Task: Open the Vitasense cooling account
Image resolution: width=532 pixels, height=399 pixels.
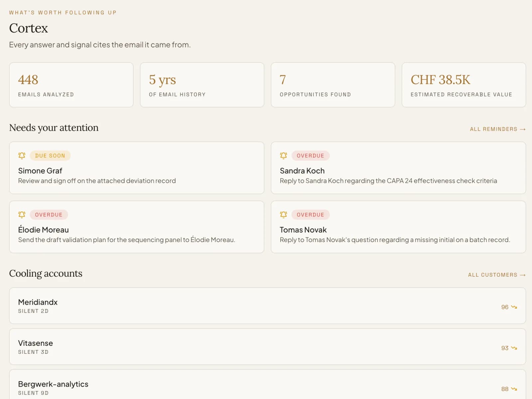Action: 267,346
